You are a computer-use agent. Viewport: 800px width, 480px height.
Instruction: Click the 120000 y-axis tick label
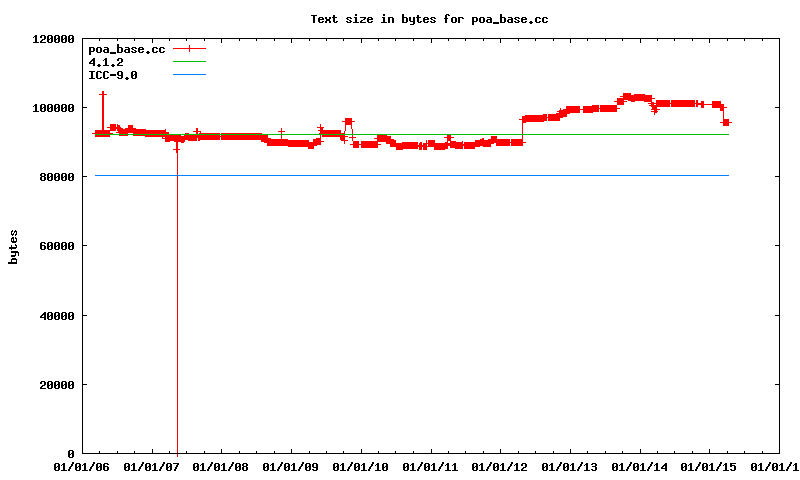tap(54, 39)
